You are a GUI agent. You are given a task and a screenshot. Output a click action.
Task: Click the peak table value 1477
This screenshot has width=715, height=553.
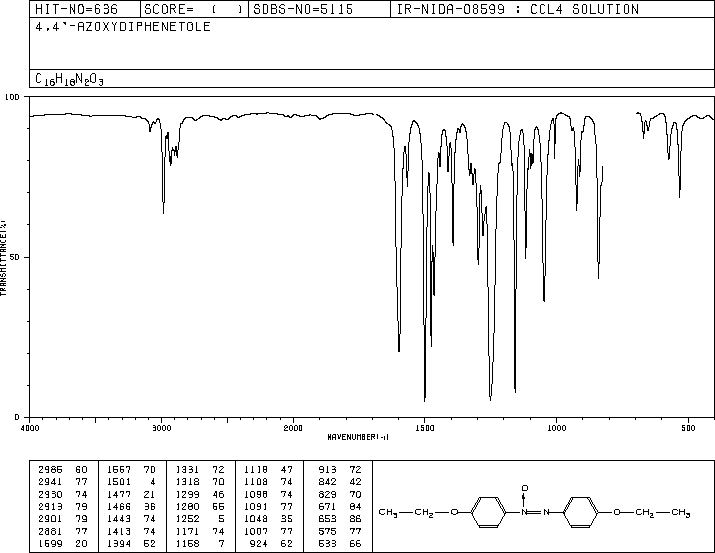119,494
